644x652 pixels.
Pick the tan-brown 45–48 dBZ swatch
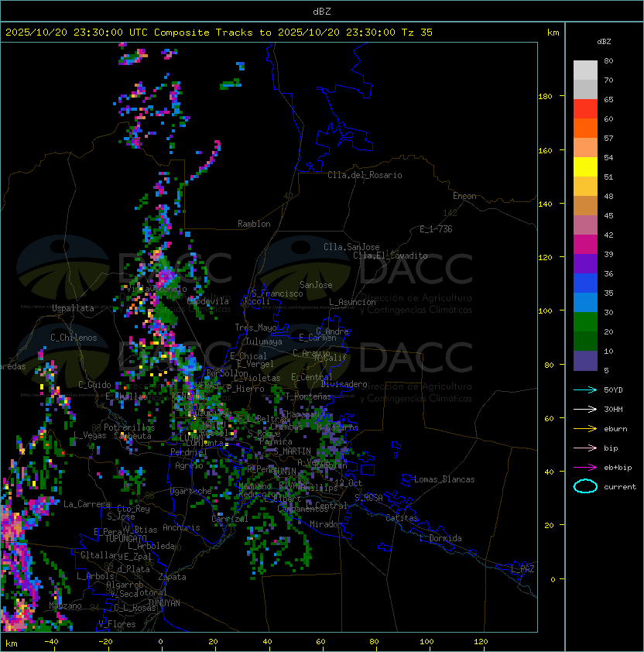(585, 205)
